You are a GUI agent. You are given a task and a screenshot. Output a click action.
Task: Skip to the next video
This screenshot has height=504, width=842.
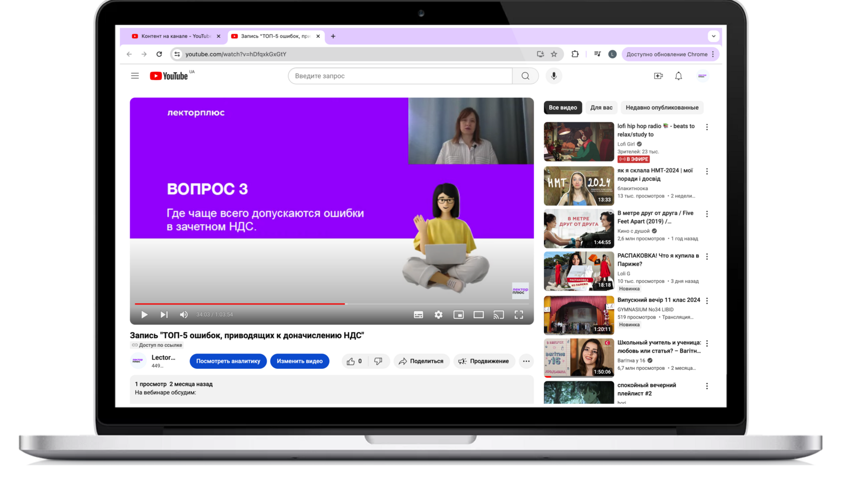coord(164,315)
